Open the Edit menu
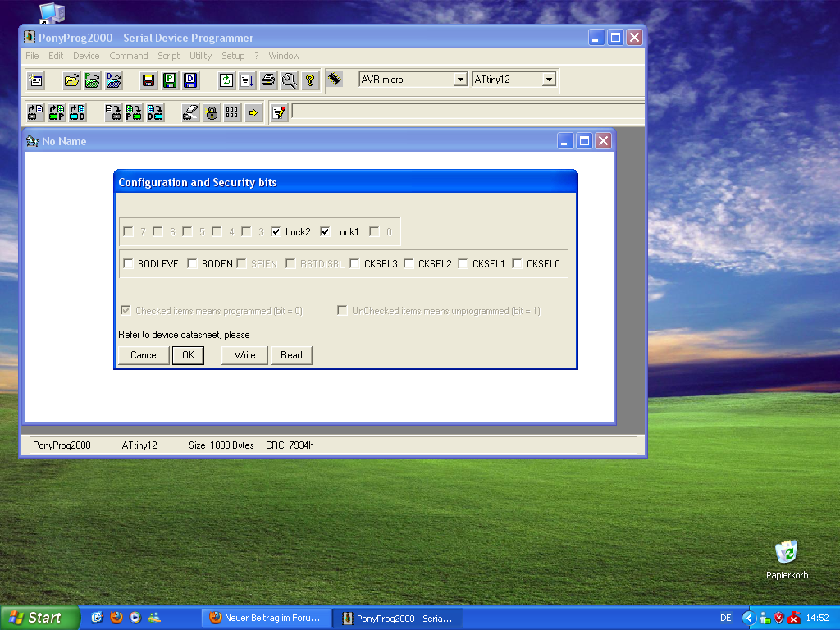 [x=56, y=56]
